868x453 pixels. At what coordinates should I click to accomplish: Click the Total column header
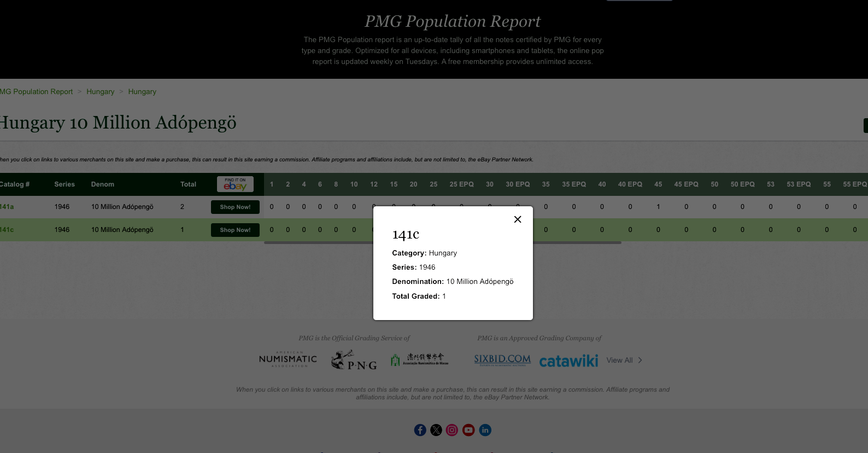[188, 184]
